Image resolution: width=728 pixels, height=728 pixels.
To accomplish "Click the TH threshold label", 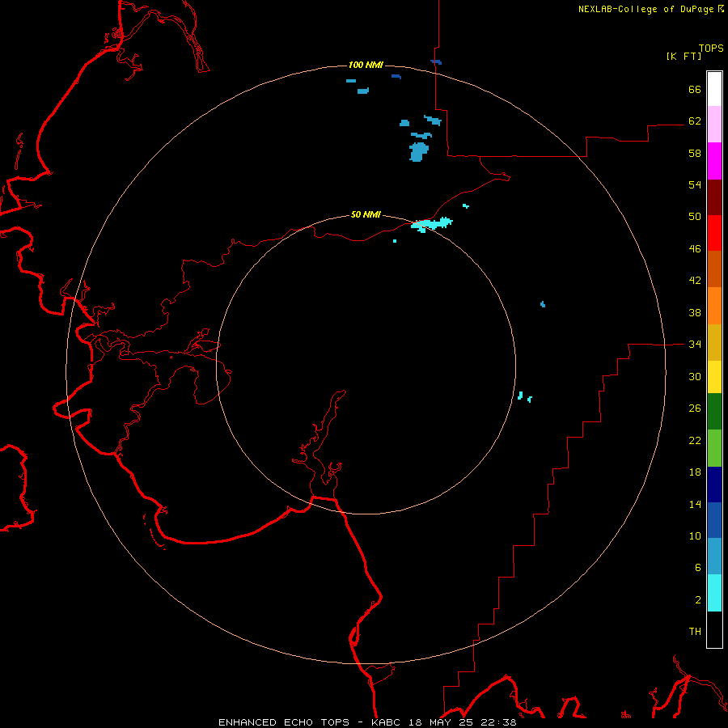I will (695, 631).
